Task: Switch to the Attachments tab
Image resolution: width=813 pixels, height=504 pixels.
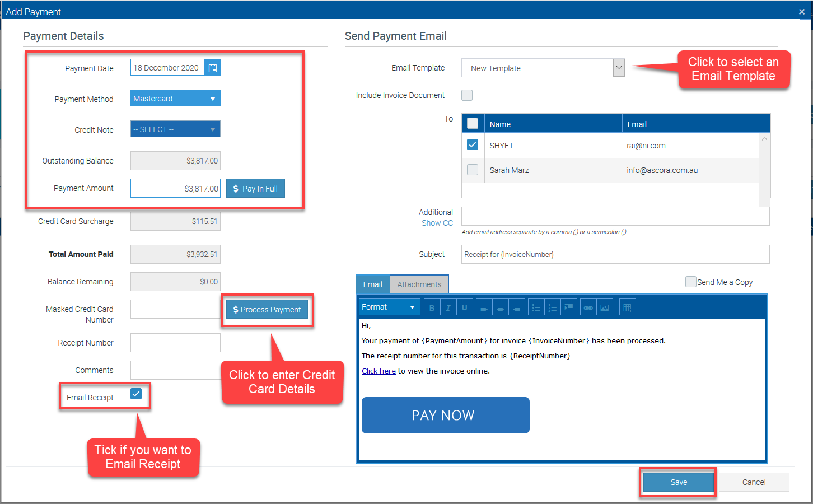Action: [x=419, y=284]
